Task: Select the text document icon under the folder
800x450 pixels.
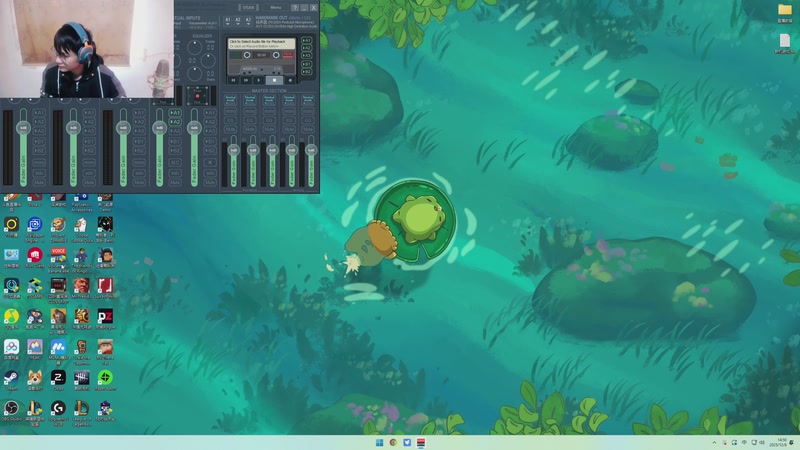Action: coord(785,41)
